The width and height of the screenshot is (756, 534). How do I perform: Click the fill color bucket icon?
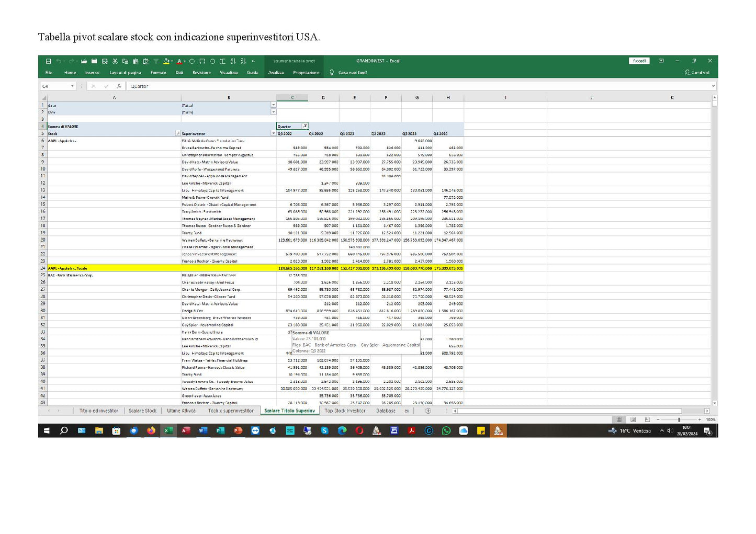(166, 61)
